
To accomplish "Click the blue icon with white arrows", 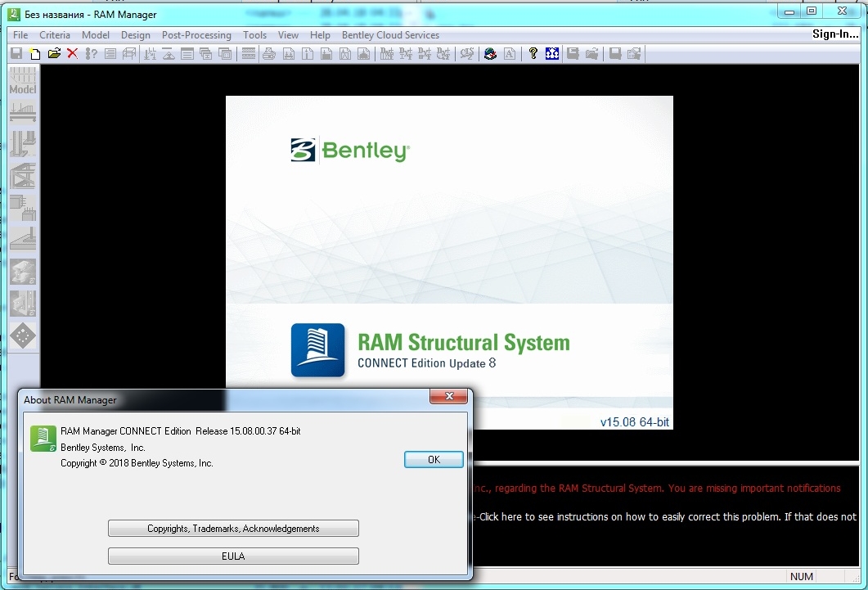I will click(x=552, y=54).
